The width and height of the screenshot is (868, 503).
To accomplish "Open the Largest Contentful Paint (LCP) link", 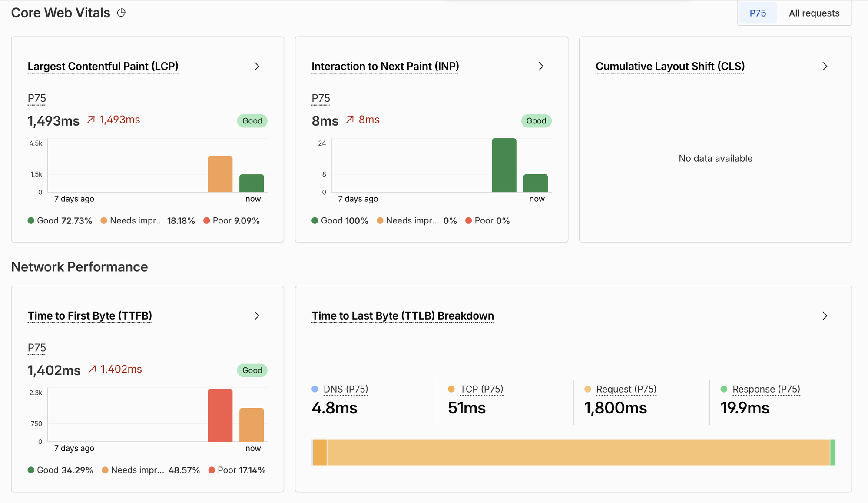I will (103, 66).
